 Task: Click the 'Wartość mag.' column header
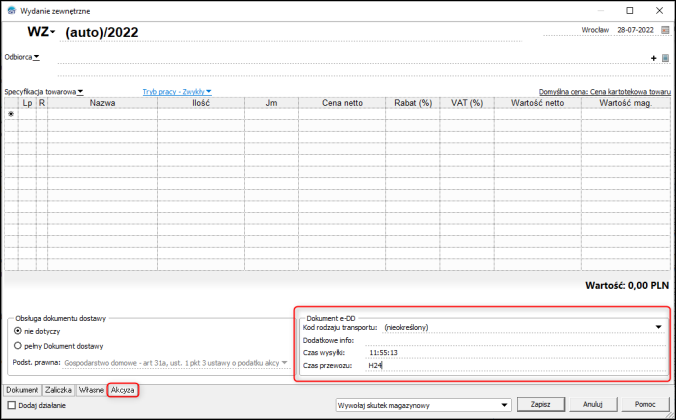(626, 103)
